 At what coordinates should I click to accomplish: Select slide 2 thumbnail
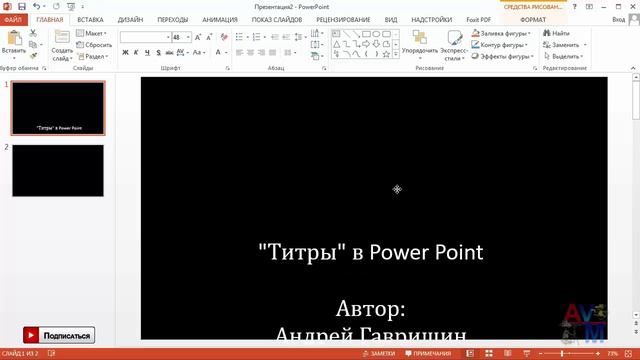(58, 171)
